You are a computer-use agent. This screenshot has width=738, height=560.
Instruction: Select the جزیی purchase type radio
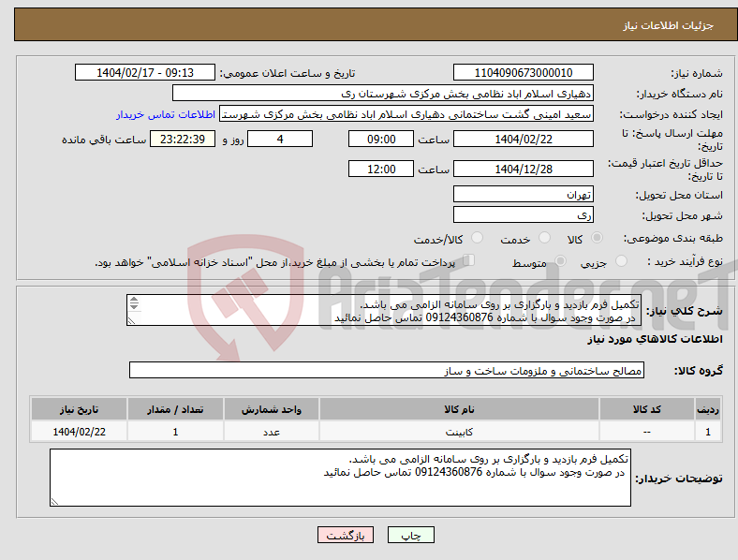click(621, 260)
